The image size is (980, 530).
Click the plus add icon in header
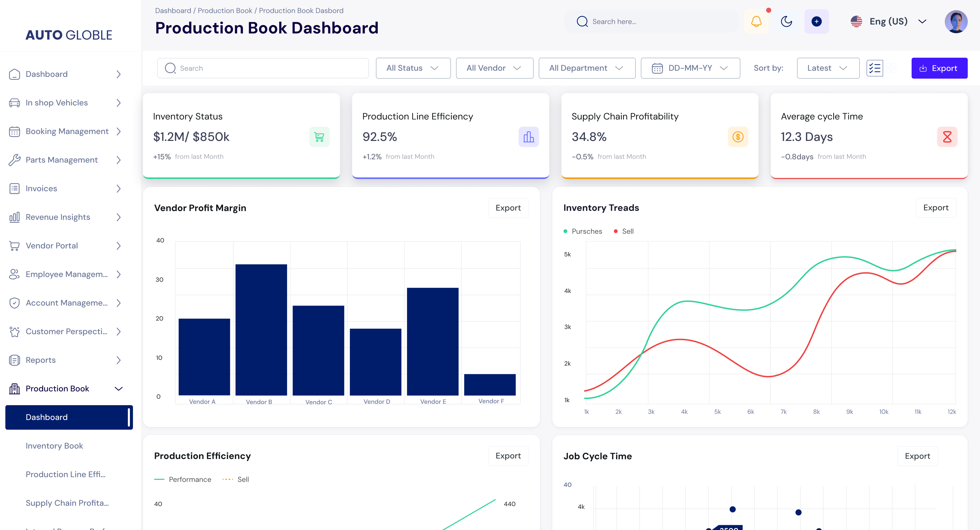click(816, 21)
